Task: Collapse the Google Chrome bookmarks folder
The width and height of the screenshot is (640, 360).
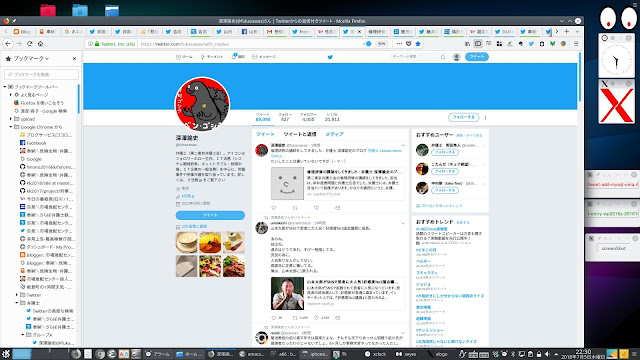Action: click(x=11, y=127)
